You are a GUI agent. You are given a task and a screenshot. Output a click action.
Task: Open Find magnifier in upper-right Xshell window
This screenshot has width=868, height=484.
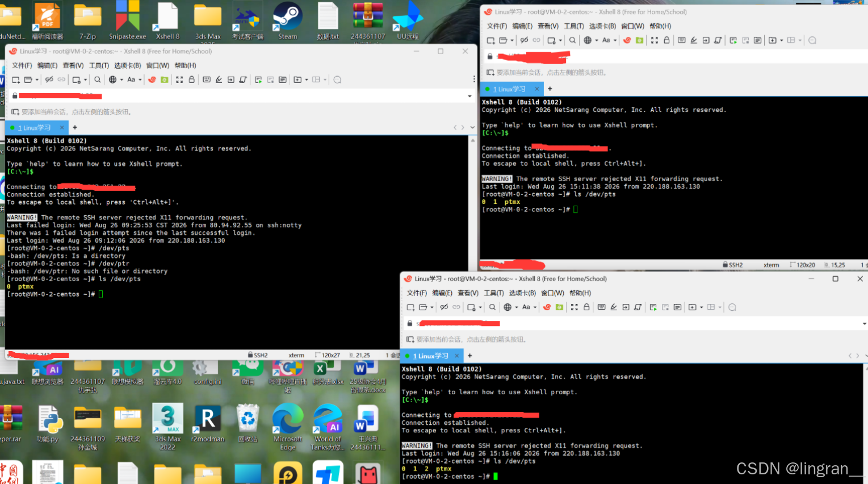pos(572,40)
